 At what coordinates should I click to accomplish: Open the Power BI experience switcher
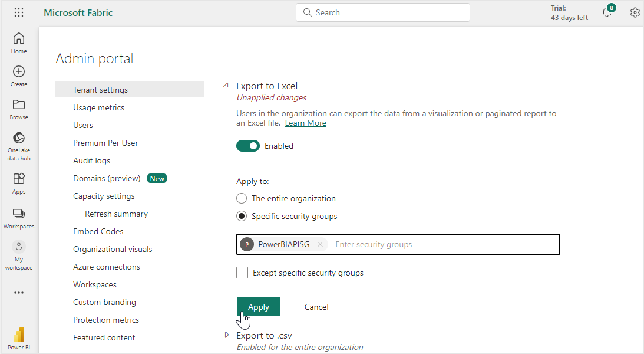[19, 338]
